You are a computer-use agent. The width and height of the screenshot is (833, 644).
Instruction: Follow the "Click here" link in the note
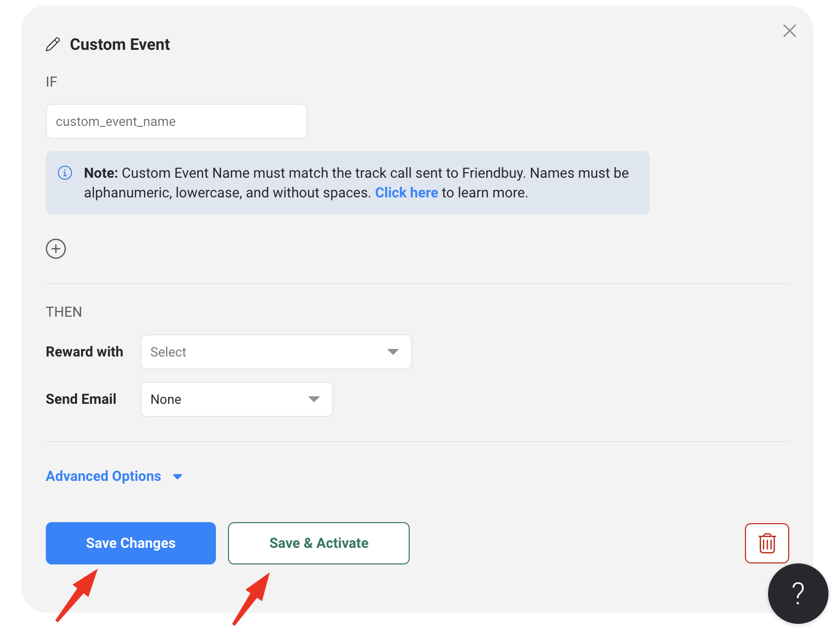coord(407,193)
